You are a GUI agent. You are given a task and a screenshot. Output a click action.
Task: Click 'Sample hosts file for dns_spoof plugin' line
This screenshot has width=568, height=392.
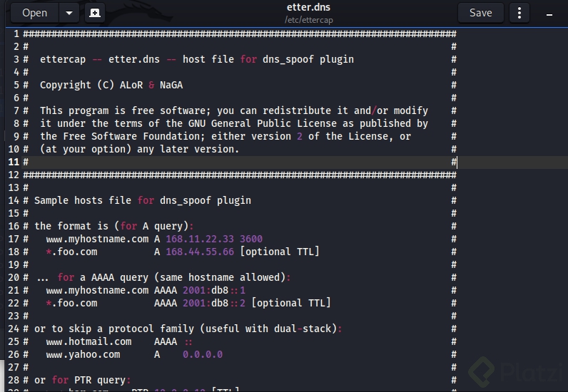pyautogui.click(x=143, y=200)
